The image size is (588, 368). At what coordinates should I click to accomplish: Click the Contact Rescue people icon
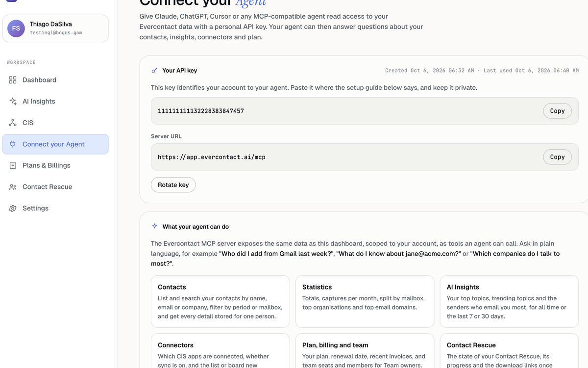pos(13,187)
